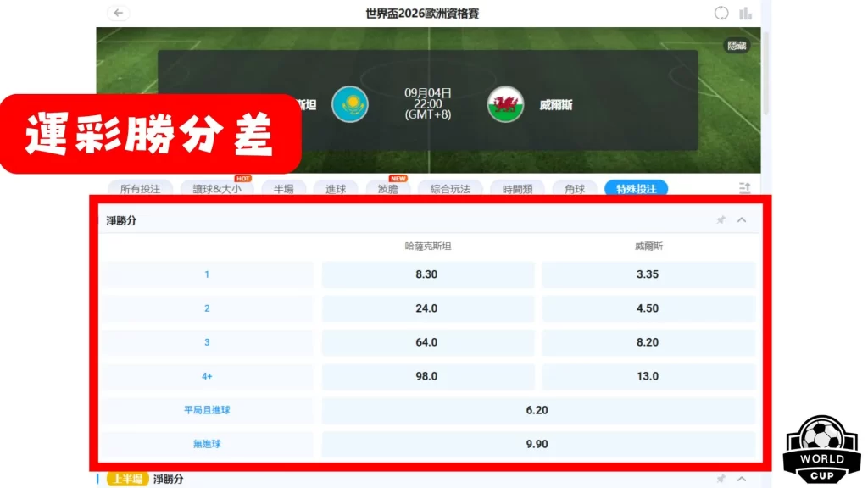Viewport: 868px width, 488px height.
Task: Click the sort icon beside 特殊投注 tab
Action: 744,188
